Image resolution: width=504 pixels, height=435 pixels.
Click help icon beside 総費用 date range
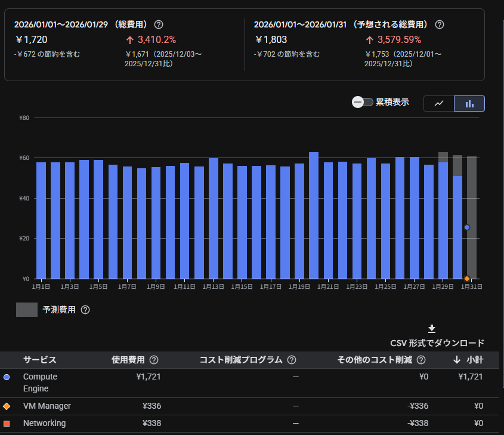tap(159, 24)
